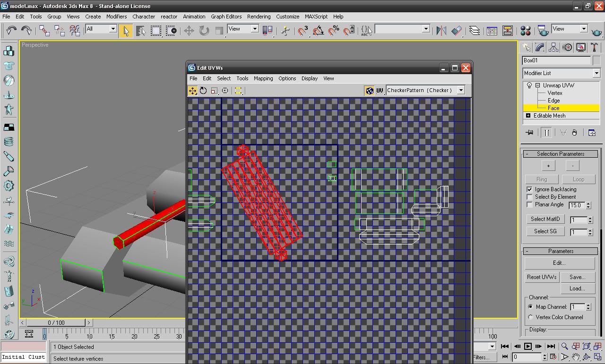Activate the Select and Link tool
Screen dimensions: 605x364
[44, 31]
